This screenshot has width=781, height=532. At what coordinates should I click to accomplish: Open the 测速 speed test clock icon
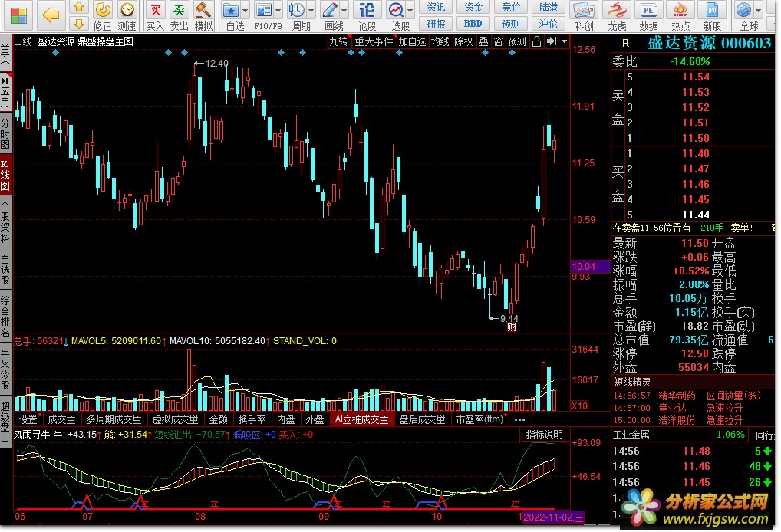[127, 16]
